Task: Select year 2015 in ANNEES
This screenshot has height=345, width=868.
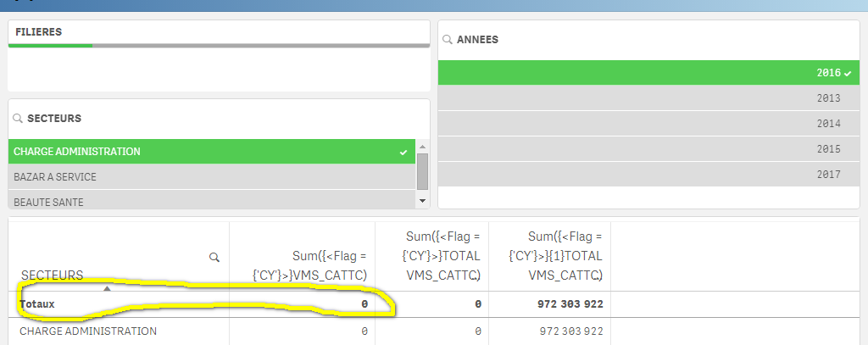Action: pyautogui.click(x=648, y=149)
